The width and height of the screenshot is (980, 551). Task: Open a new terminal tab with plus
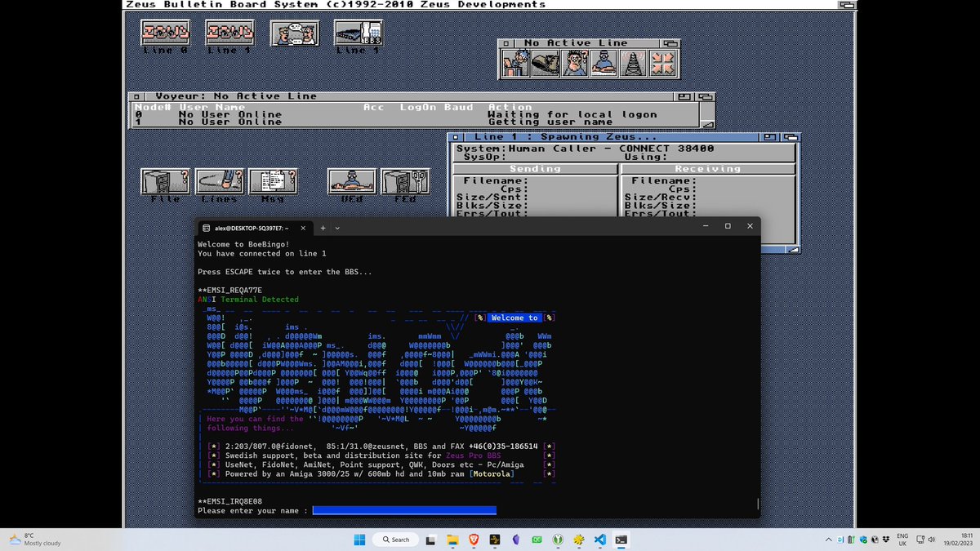pyautogui.click(x=323, y=228)
